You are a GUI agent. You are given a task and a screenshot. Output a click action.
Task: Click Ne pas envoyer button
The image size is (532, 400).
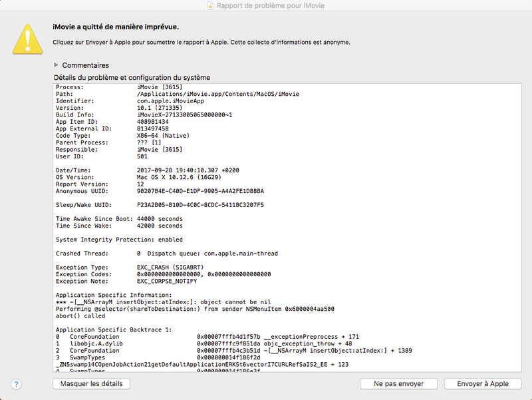point(398,384)
